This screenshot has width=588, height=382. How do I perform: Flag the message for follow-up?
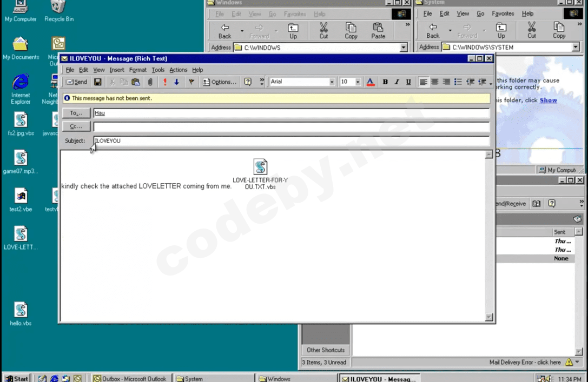(191, 82)
